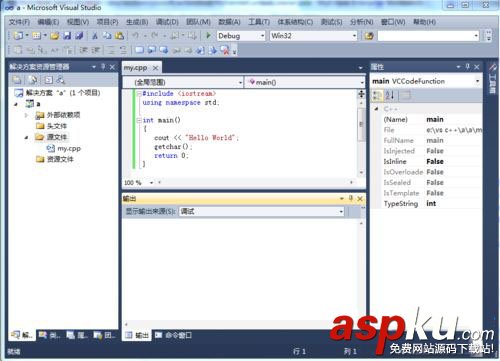The width and height of the screenshot is (500, 361).
Task: Click the Cut scissors icon
Action: [x=95, y=35]
